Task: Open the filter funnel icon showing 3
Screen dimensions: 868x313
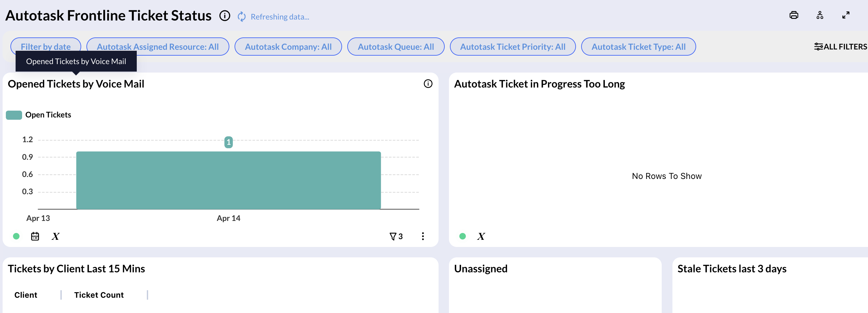Action: tap(396, 236)
